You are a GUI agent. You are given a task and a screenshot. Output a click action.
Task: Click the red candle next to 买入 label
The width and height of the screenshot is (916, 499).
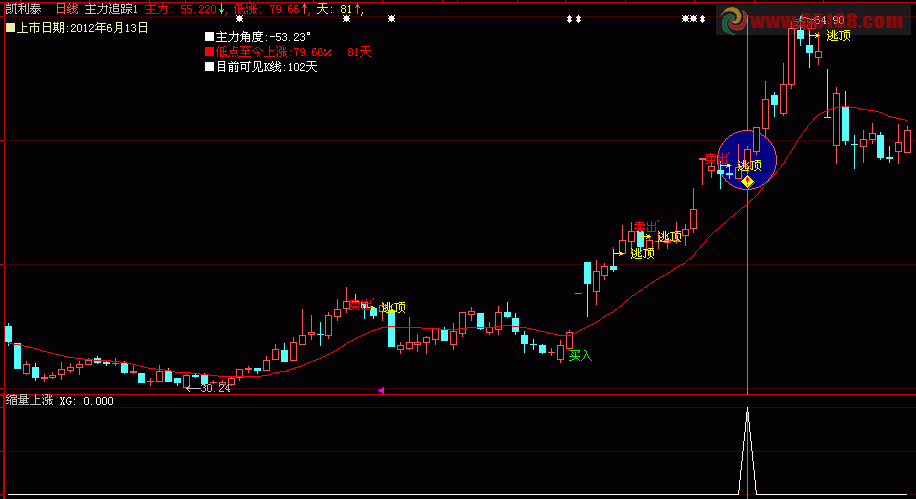(569, 340)
